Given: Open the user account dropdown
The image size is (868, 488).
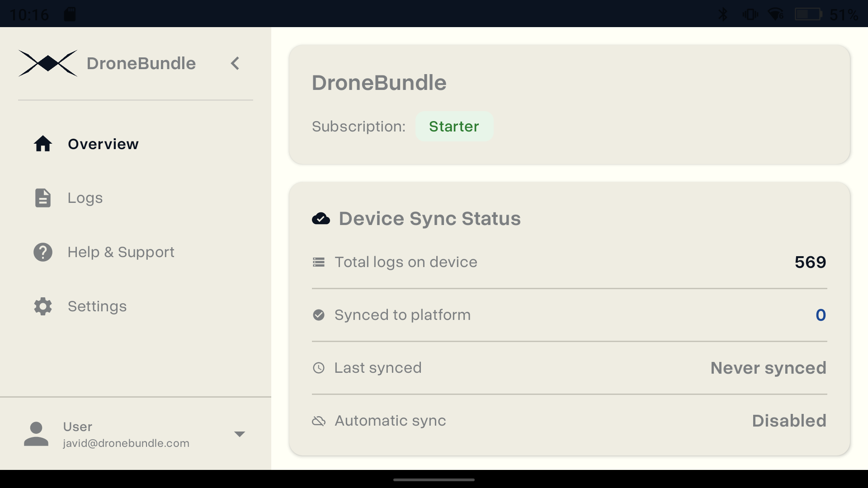Looking at the screenshot, I should click(x=240, y=434).
